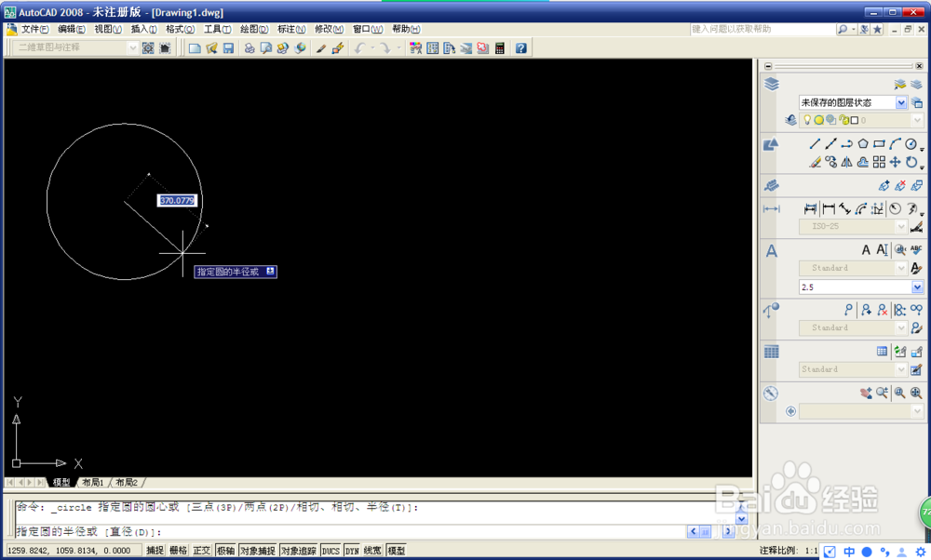931x560 pixels.
Task: Click the Zoom extents icon
Action: point(916,393)
